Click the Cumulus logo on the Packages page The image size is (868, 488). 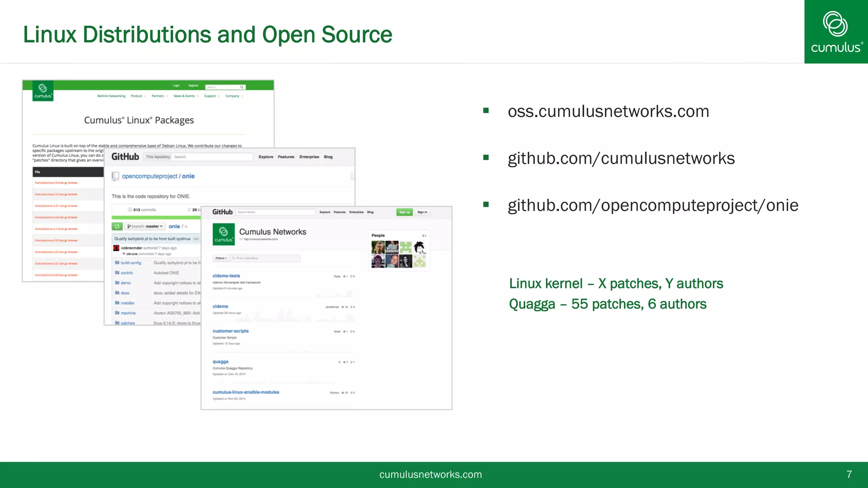tap(43, 91)
